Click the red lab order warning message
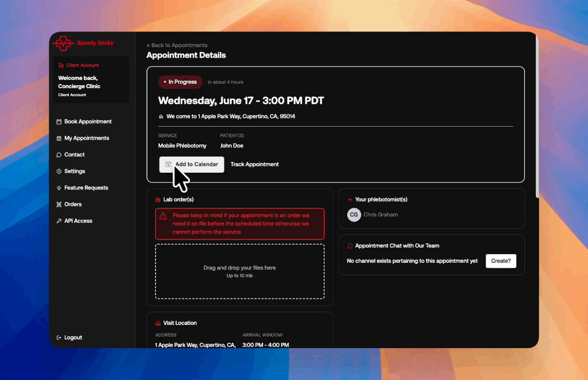Image resolution: width=588 pixels, height=380 pixels. 241,224
